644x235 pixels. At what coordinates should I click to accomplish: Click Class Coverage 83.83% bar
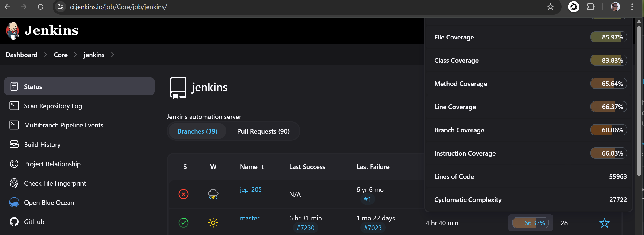tap(609, 60)
